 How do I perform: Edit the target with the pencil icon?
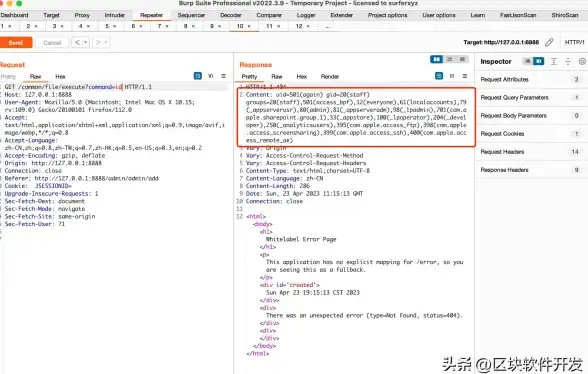(549, 42)
